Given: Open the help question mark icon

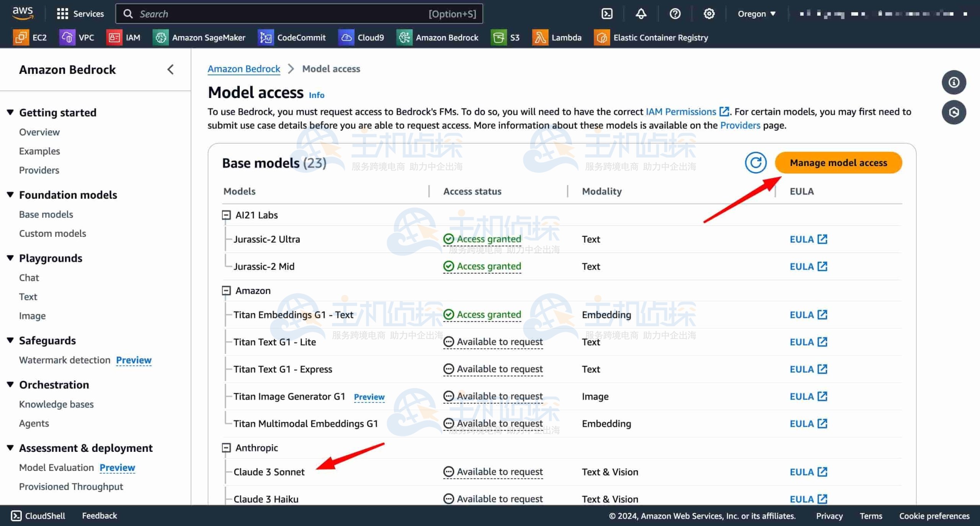Looking at the screenshot, I should click(x=675, y=14).
